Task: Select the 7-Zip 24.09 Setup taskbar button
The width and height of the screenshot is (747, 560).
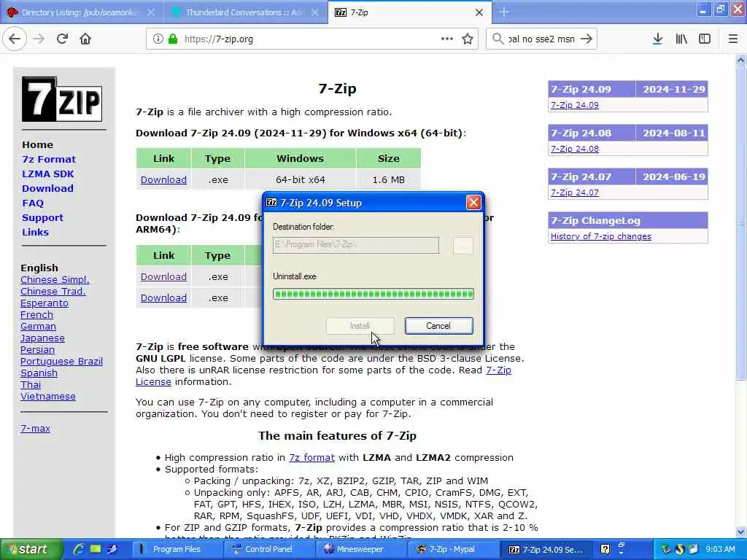Action: (x=546, y=549)
